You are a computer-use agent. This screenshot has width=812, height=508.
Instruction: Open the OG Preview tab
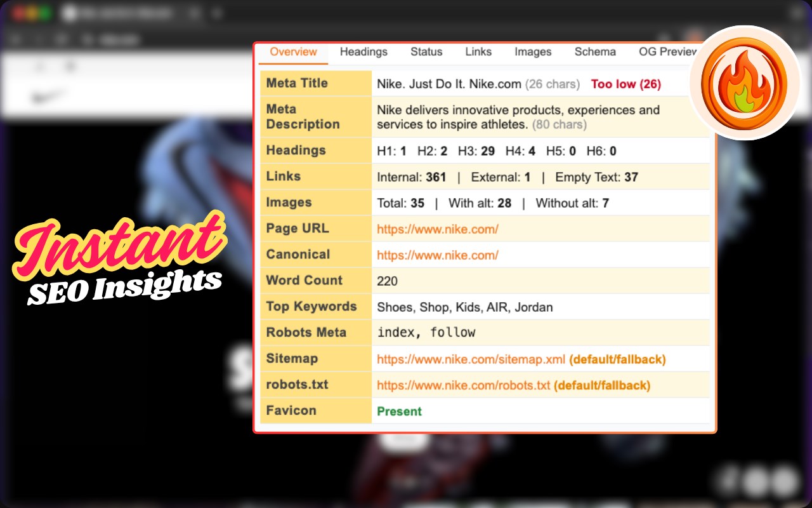pyautogui.click(x=668, y=52)
